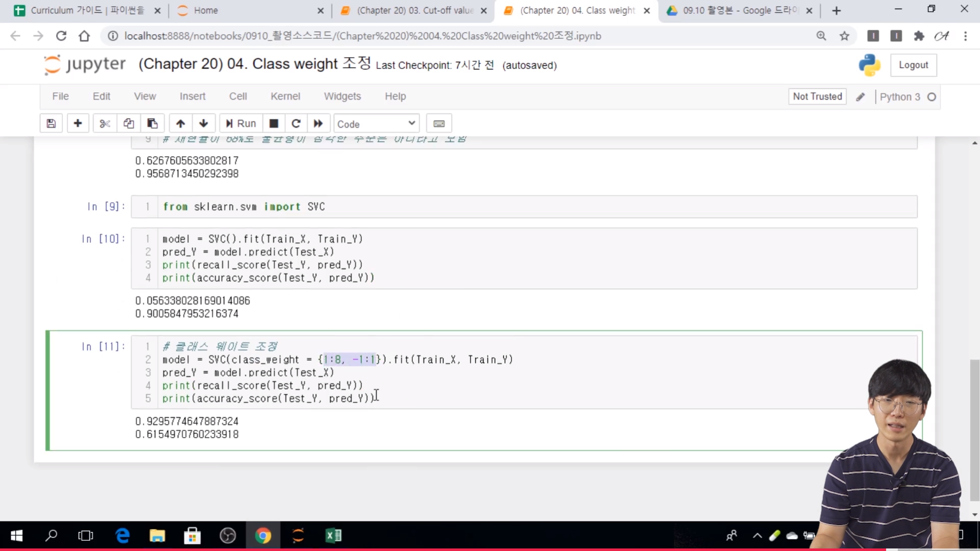
Task: Bookmark this page with star icon
Action: point(845,36)
